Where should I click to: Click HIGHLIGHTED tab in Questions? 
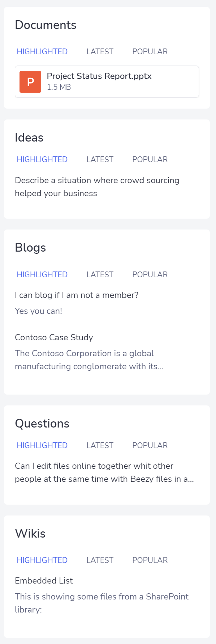coord(42,445)
